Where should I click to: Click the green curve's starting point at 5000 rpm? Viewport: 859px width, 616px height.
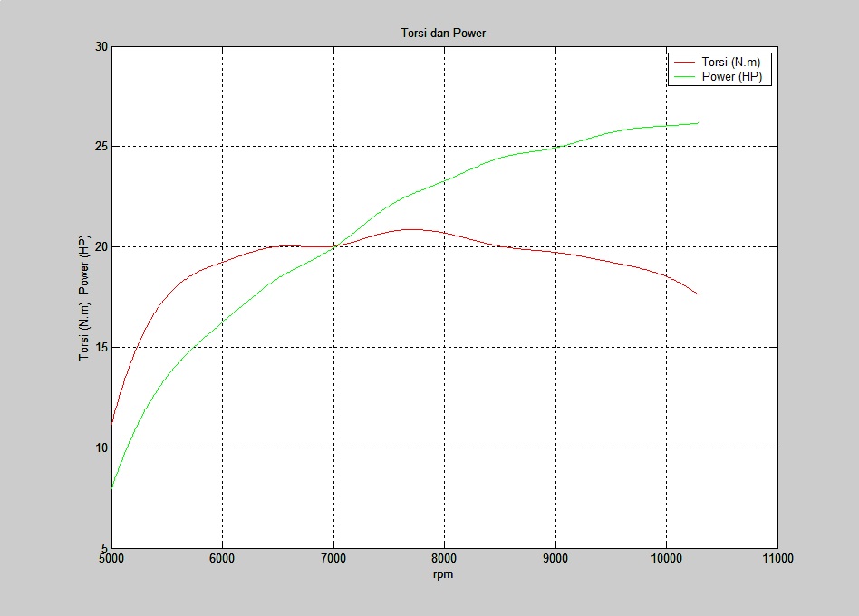(x=112, y=487)
